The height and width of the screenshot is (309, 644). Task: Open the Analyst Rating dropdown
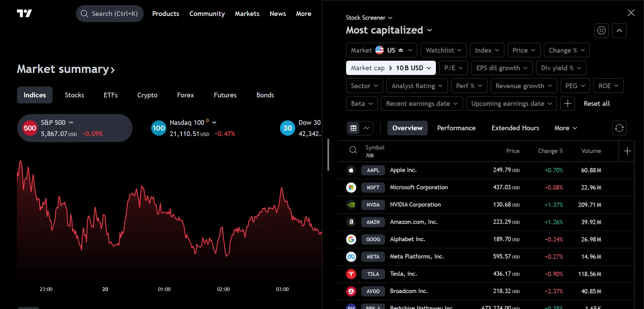pos(417,86)
